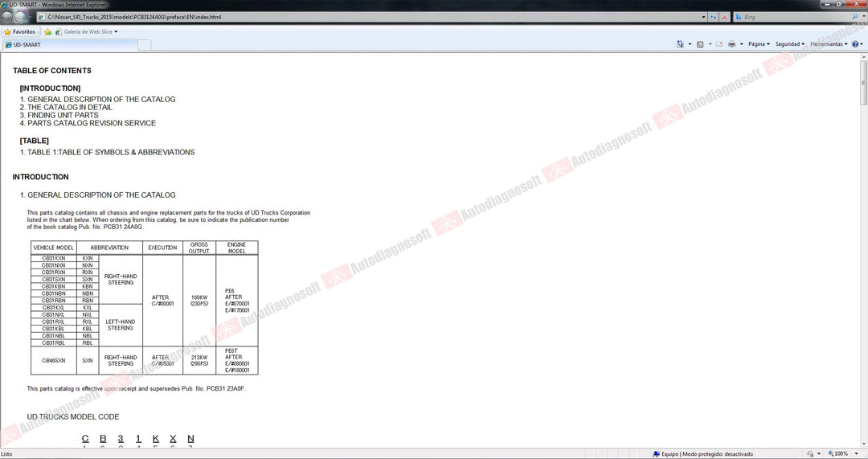Open the Herramientas menu

[829, 43]
